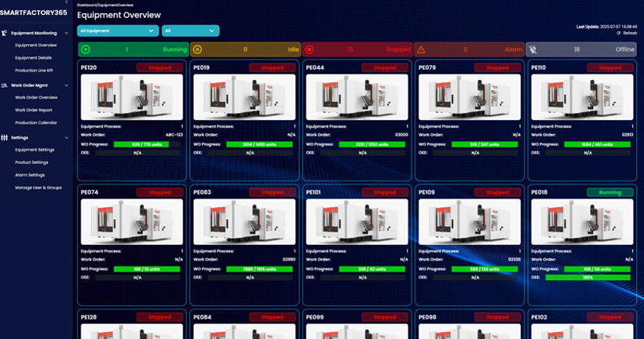The width and height of the screenshot is (644, 339).
Task: Open the second 'All' filter dropdown
Action: (x=190, y=31)
